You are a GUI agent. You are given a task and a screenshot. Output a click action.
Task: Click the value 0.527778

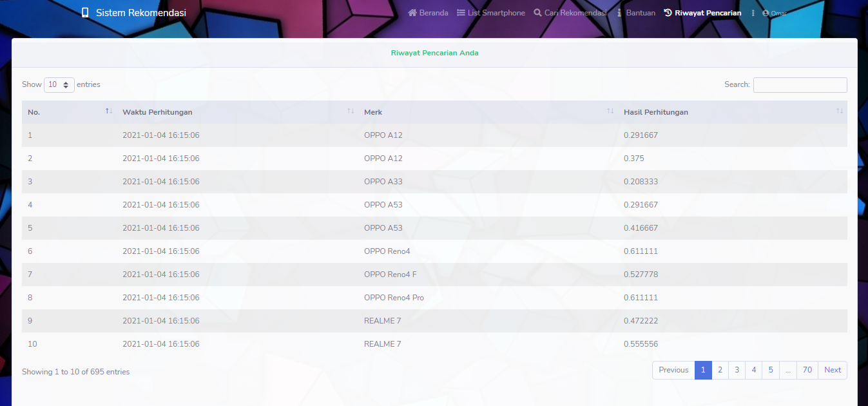(x=641, y=275)
